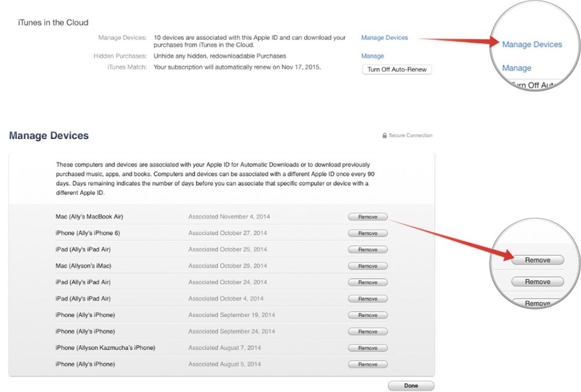This screenshot has height=392, width=581.
Task: Remove Allyson Kazmucha's iPhone
Action: (367, 348)
